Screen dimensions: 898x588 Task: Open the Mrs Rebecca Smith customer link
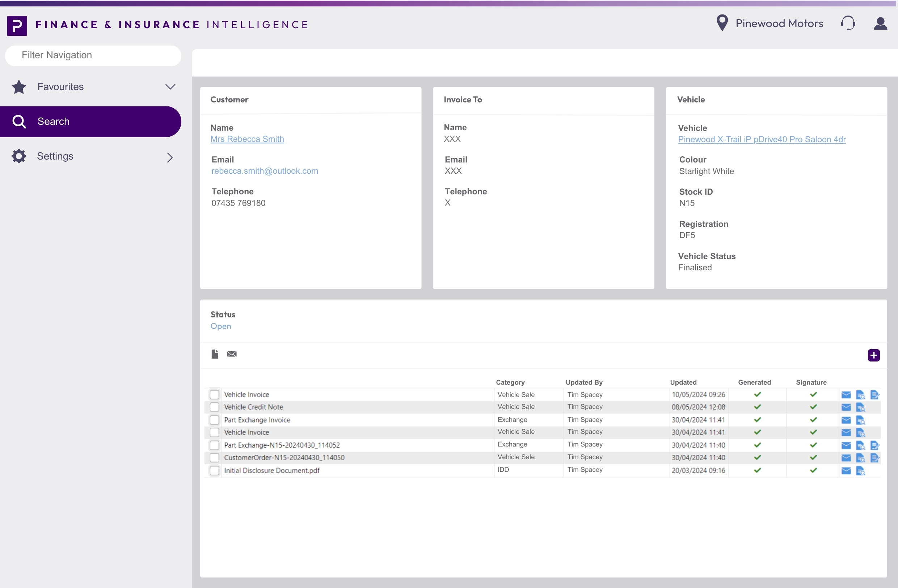click(247, 139)
